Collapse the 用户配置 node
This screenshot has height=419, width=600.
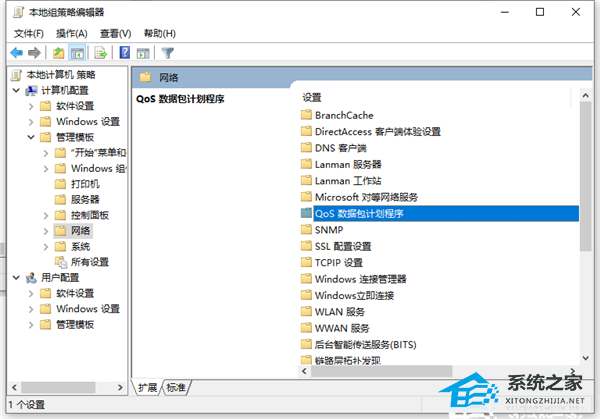tap(16, 278)
